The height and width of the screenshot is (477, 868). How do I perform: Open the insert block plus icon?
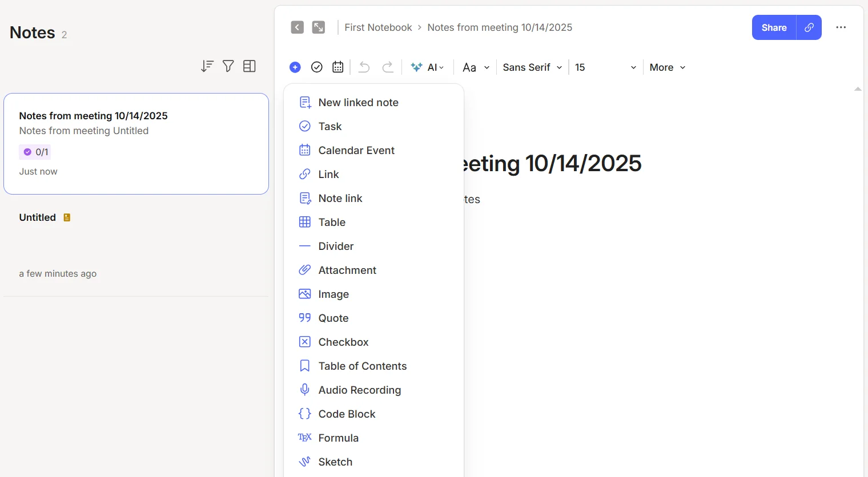(295, 67)
